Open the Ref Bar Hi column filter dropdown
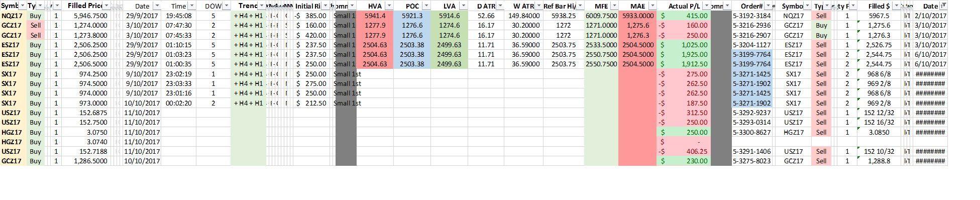The height and width of the screenshot is (200, 980). click(580, 6)
